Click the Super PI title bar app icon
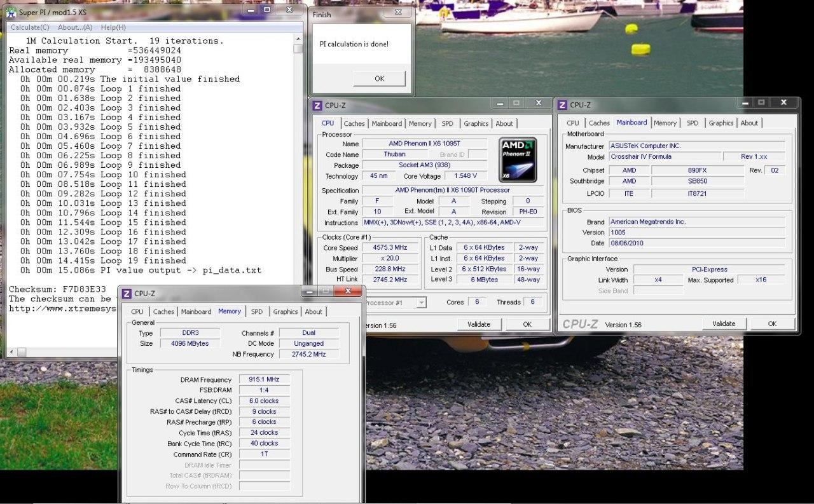This screenshot has width=814, height=504. click(11, 11)
